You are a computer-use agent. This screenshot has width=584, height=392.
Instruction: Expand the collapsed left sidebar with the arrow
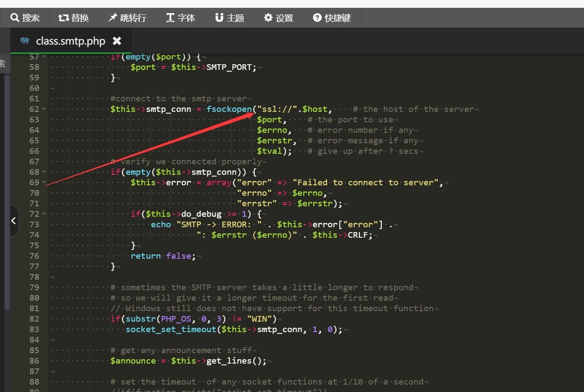(14, 221)
